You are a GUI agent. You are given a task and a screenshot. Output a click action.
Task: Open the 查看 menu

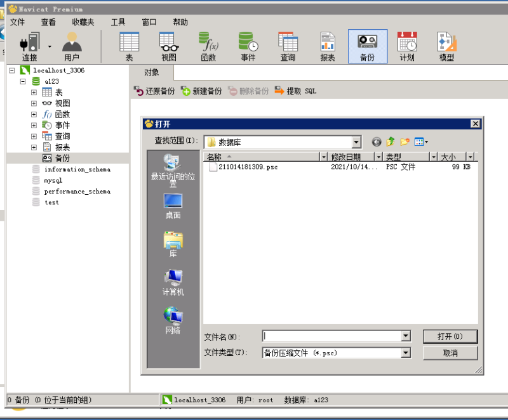pos(48,22)
